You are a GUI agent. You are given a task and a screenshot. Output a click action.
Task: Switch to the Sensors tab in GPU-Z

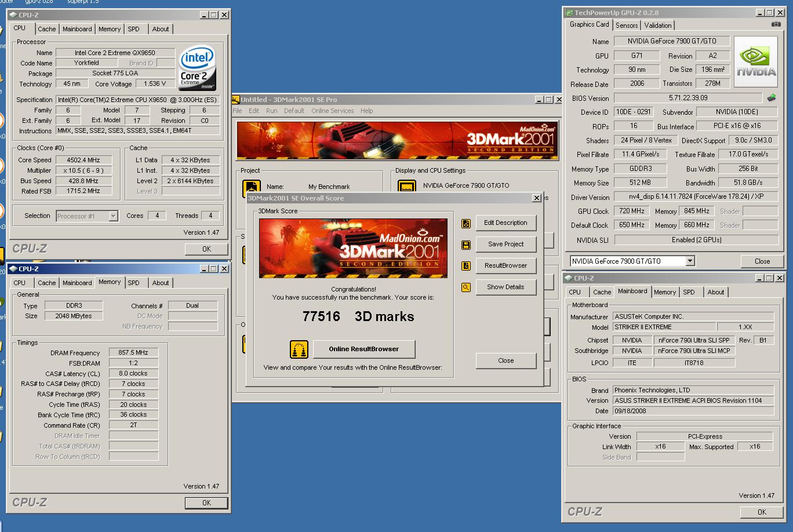pos(627,25)
